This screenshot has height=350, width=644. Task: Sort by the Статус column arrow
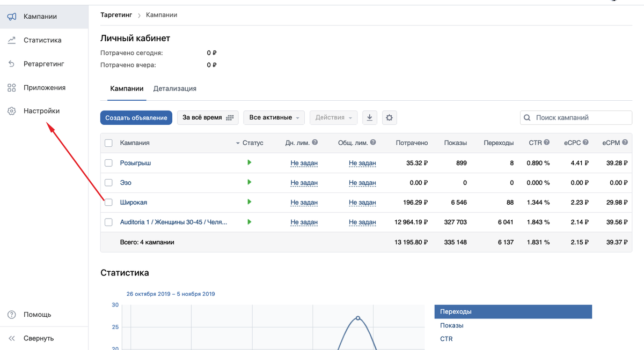tap(238, 143)
